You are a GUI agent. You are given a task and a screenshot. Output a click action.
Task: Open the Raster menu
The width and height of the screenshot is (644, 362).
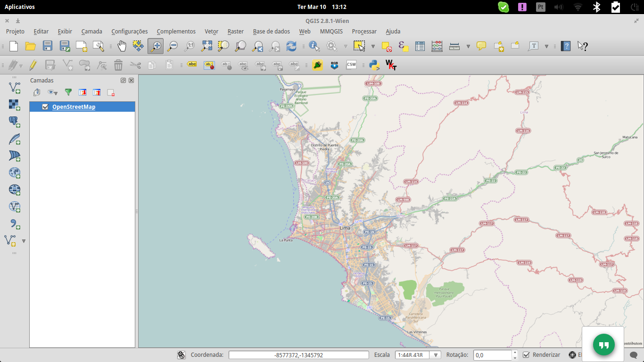235,31
